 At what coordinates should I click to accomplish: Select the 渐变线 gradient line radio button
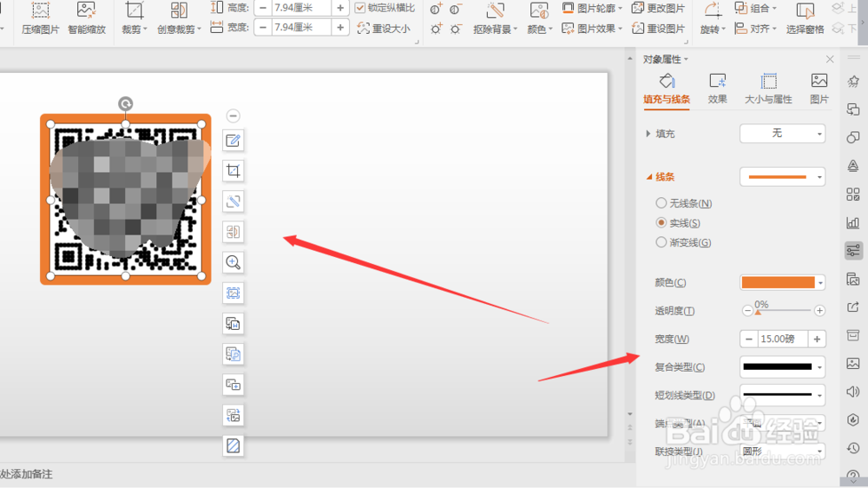point(661,242)
